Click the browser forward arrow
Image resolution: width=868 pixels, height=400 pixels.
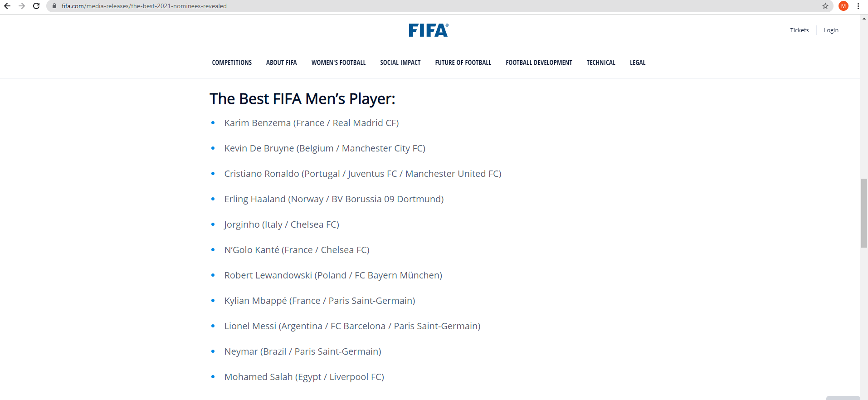[22, 6]
